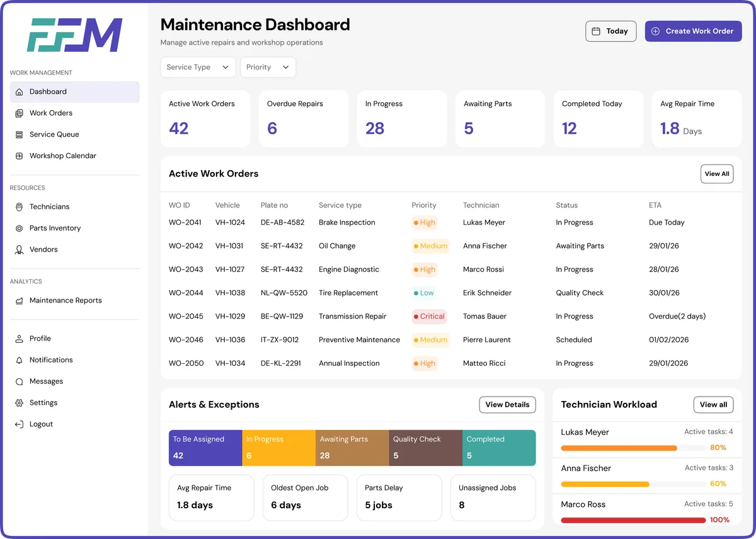Click the Create Work Order button
The image size is (756, 539).
point(693,31)
